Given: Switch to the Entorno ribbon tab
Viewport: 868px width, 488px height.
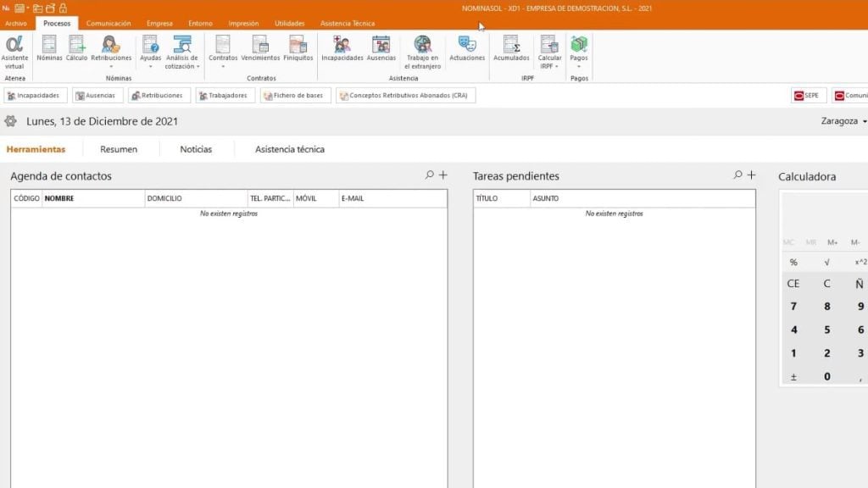Looking at the screenshot, I should (x=200, y=23).
